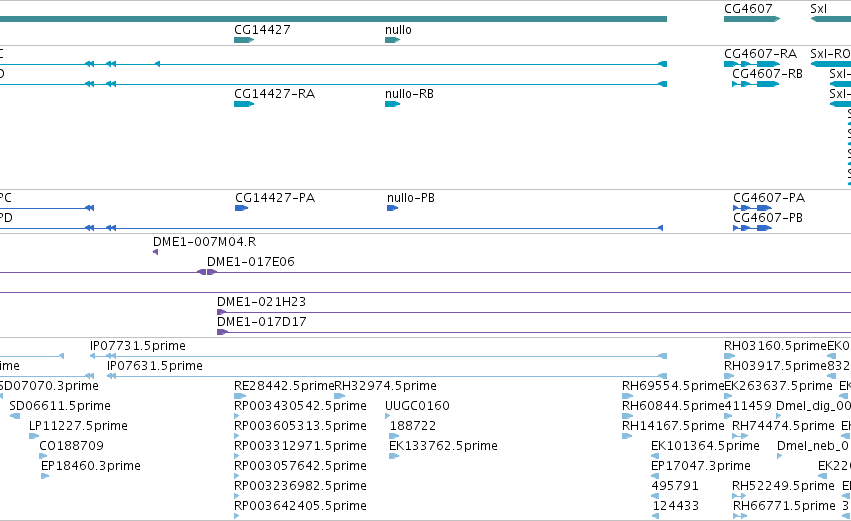Click the RH74474.5prime EST label
Viewport: 851px width, 521px height.
(783, 426)
